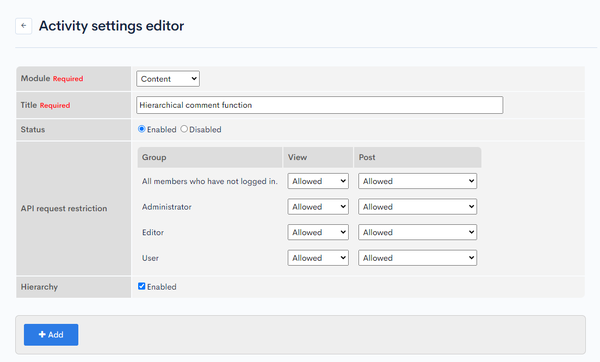Click the User group label
The height and width of the screenshot is (362, 600).
pos(150,258)
